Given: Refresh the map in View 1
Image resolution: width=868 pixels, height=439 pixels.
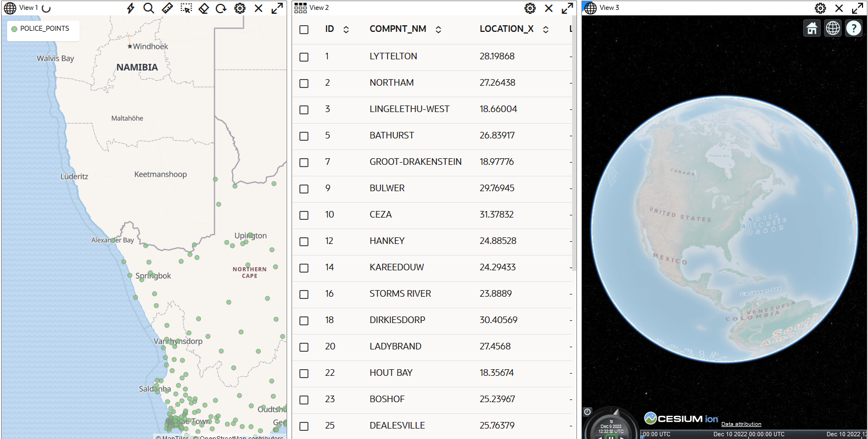Looking at the screenshot, I should pyautogui.click(x=221, y=8).
